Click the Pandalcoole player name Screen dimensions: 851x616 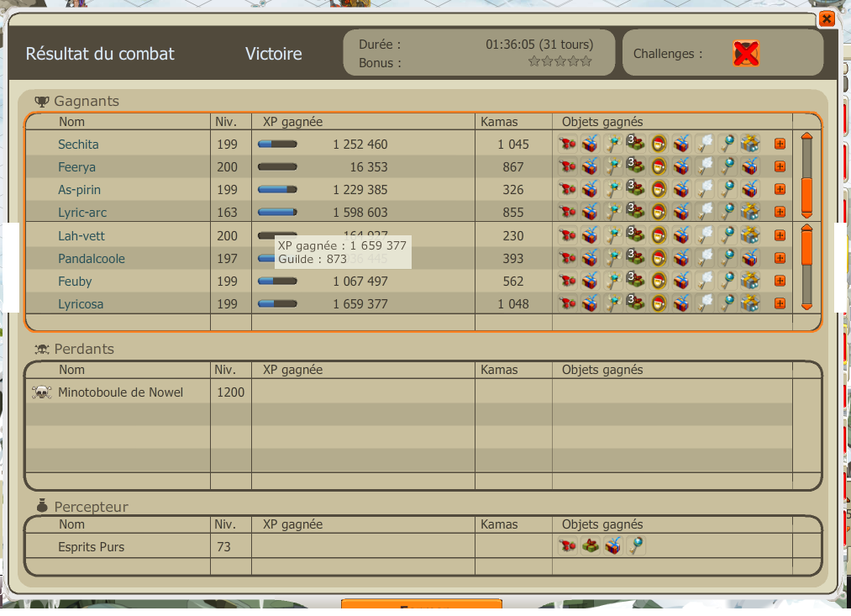pyautogui.click(x=92, y=259)
